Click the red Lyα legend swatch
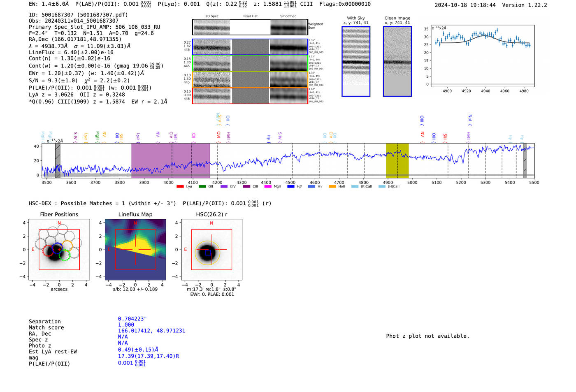The width and height of the screenshot is (576, 392). pos(180,186)
